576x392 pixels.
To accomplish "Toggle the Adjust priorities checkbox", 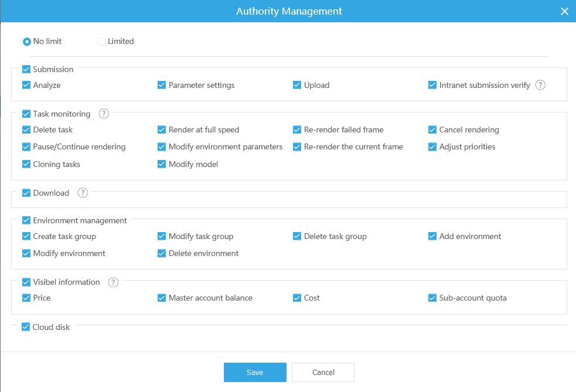I will coord(432,146).
